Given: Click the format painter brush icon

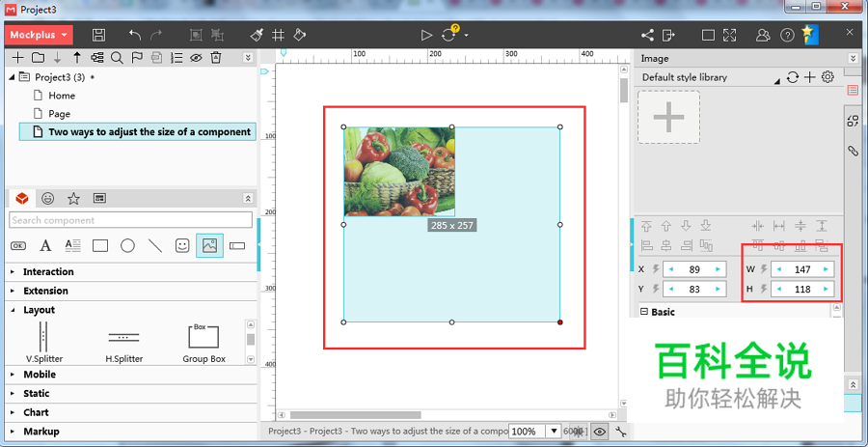Looking at the screenshot, I should click(x=257, y=35).
